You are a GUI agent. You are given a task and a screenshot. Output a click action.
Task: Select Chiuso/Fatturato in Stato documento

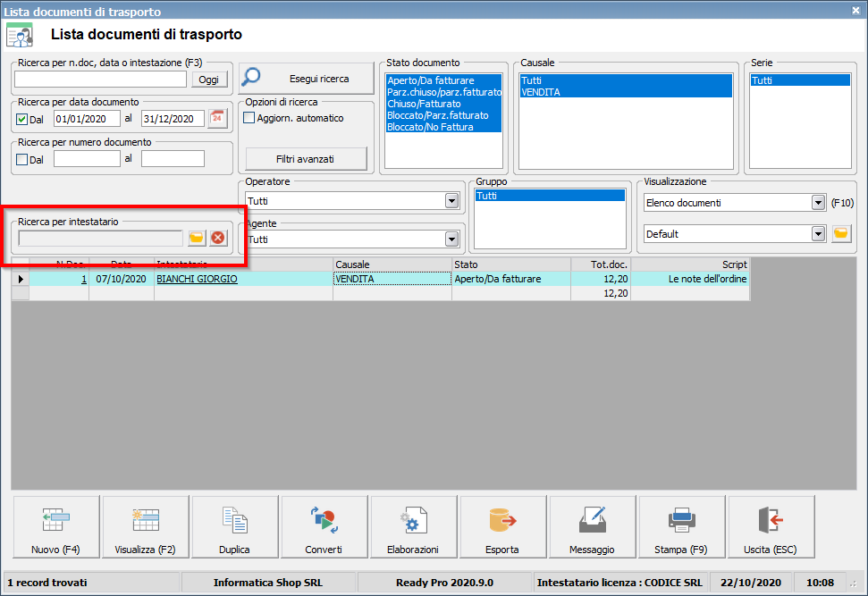[444, 104]
